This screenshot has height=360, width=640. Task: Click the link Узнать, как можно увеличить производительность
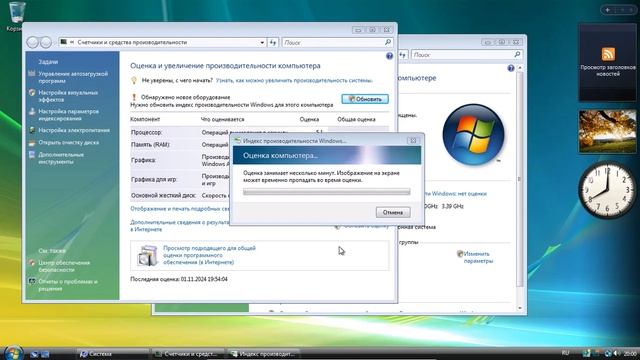(294, 80)
